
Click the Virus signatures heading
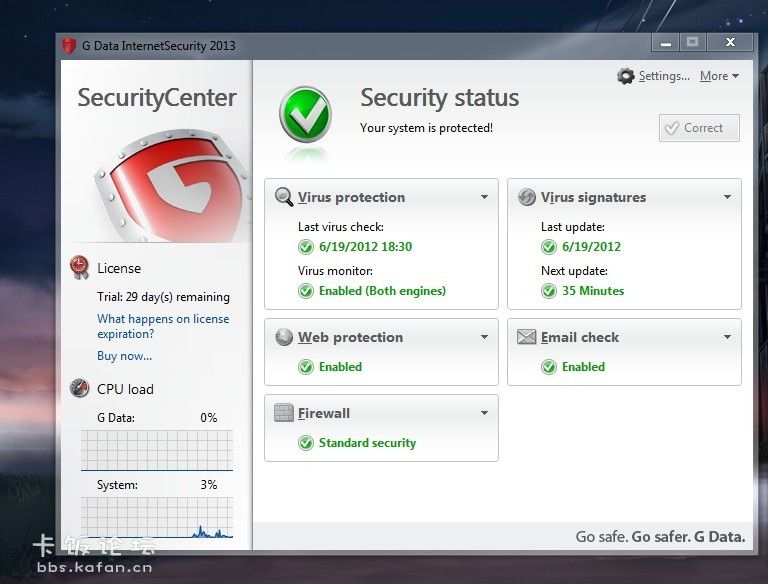point(593,197)
